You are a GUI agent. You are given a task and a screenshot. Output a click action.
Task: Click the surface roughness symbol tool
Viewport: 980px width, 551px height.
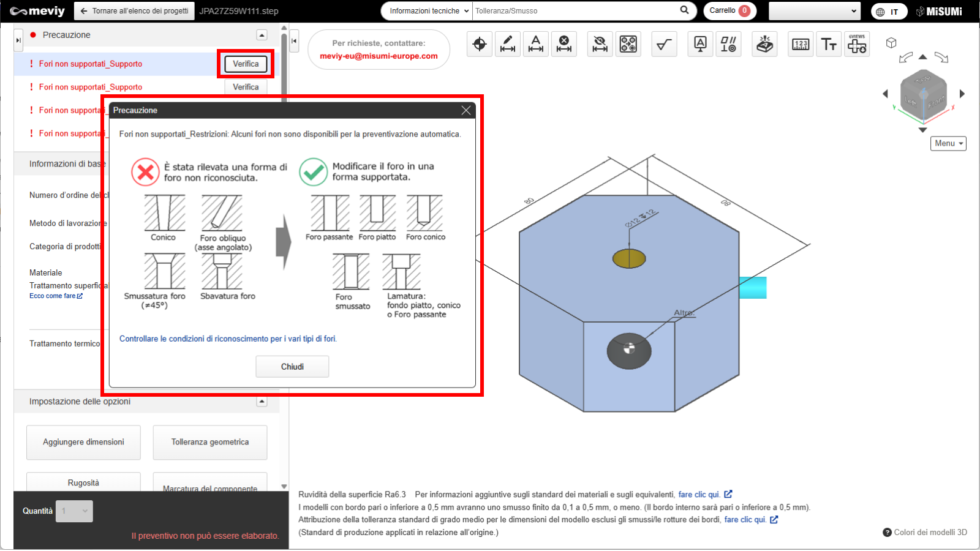pyautogui.click(x=664, y=44)
